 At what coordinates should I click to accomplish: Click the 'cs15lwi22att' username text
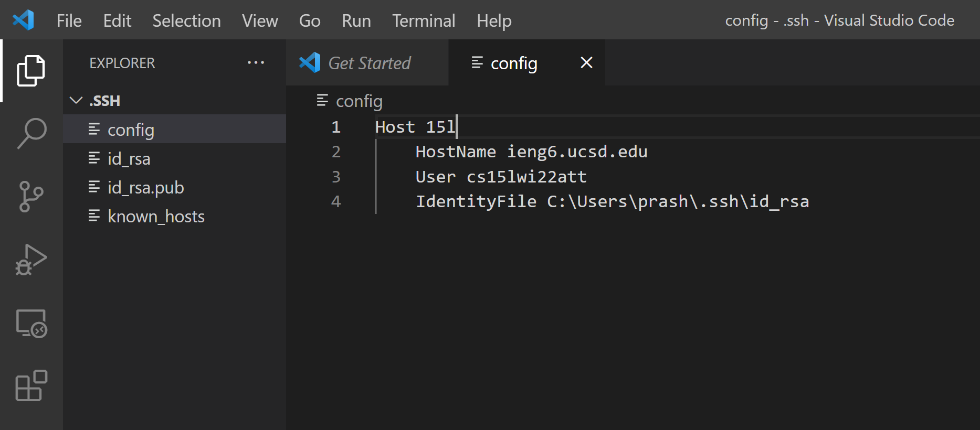coord(526,177)
